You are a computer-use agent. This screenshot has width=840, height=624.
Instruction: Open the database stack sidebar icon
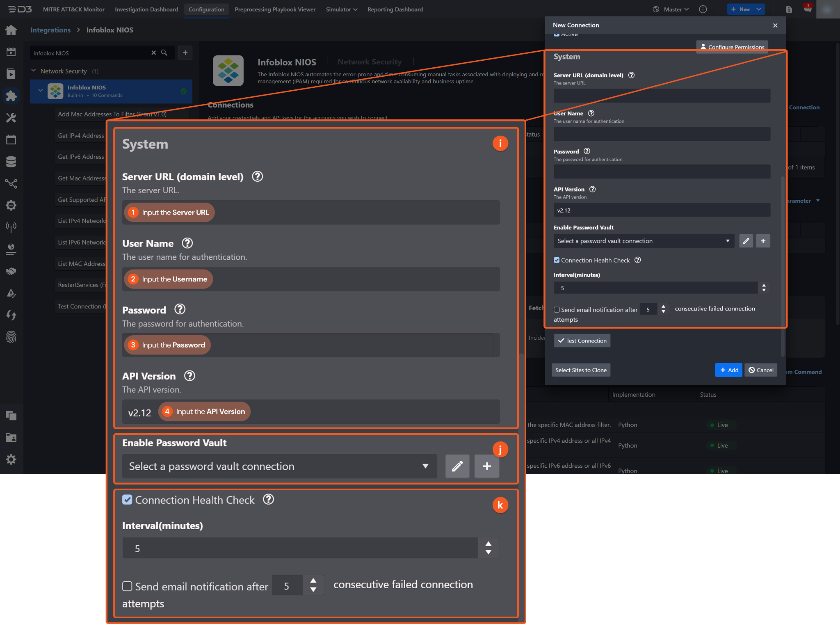coord(11,162)
